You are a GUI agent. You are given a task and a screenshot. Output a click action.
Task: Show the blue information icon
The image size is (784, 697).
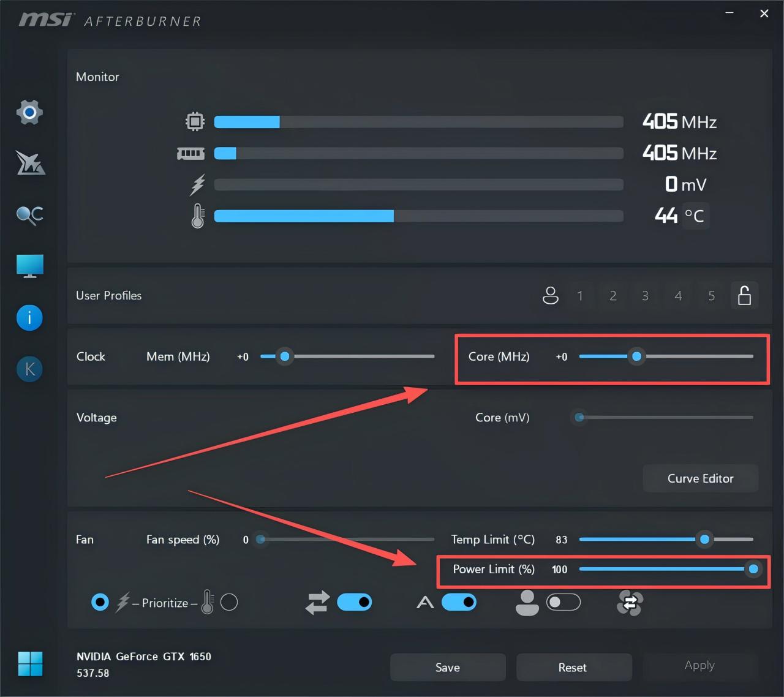29,318
